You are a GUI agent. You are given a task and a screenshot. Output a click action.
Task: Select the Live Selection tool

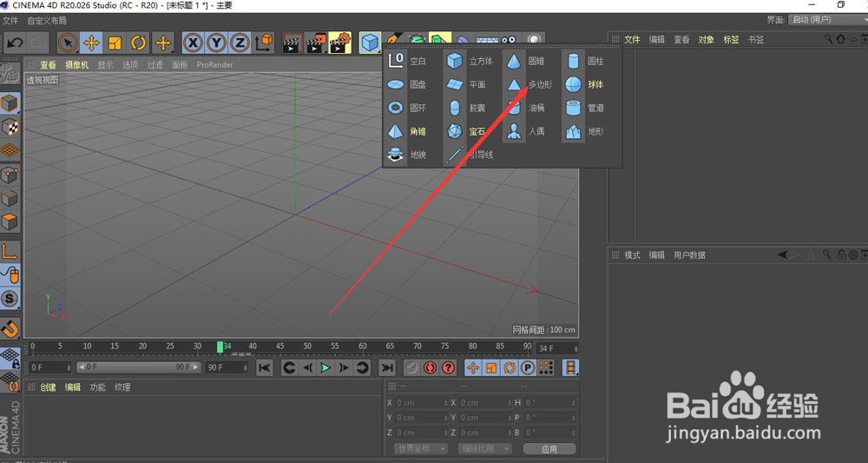tap(68, 43)
